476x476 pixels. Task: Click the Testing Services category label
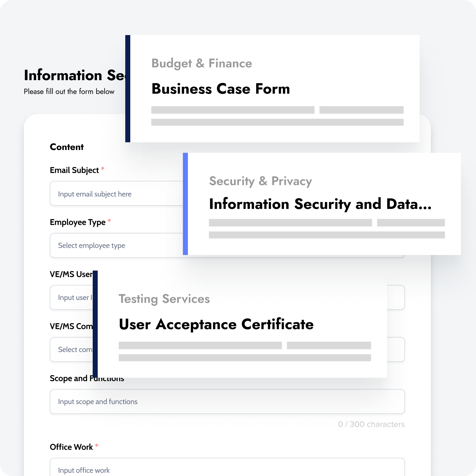coord(164,299)
